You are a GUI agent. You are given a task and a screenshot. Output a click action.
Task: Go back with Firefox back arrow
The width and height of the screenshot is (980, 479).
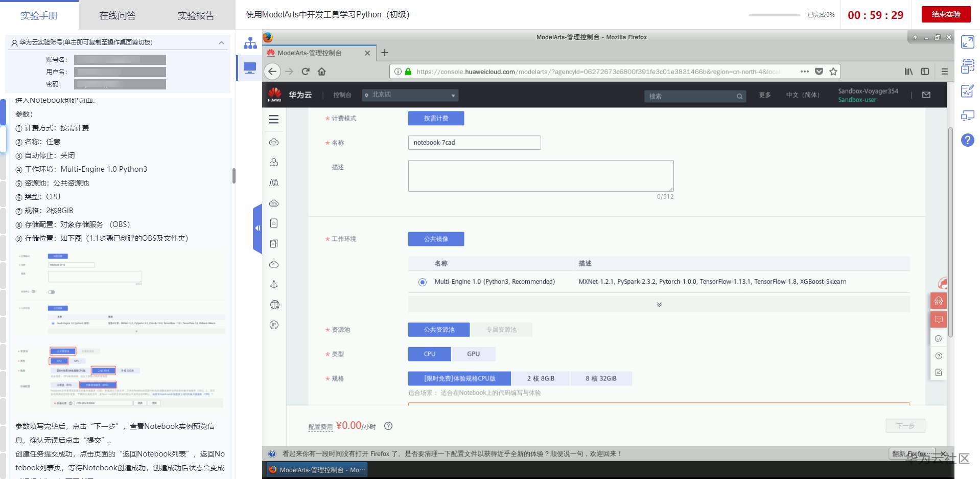273,72
